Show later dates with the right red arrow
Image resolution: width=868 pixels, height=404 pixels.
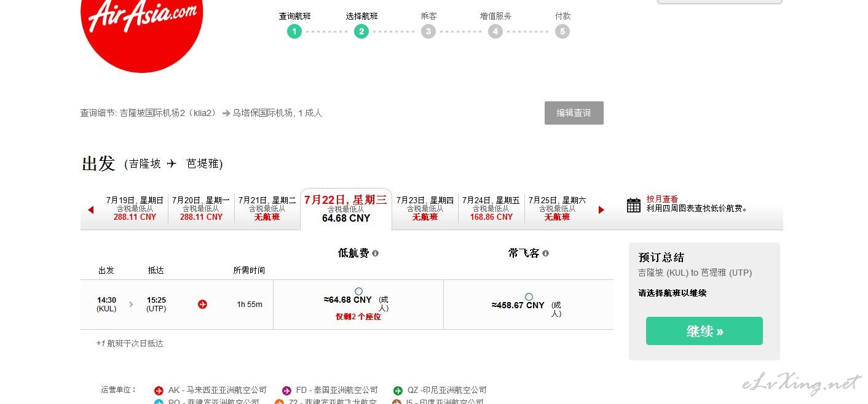pos(601,210)
